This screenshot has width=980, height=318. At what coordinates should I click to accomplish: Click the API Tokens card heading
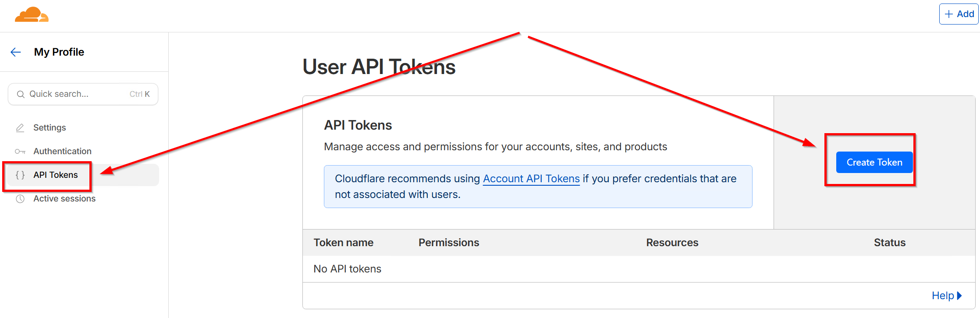(x=358, y=125)
